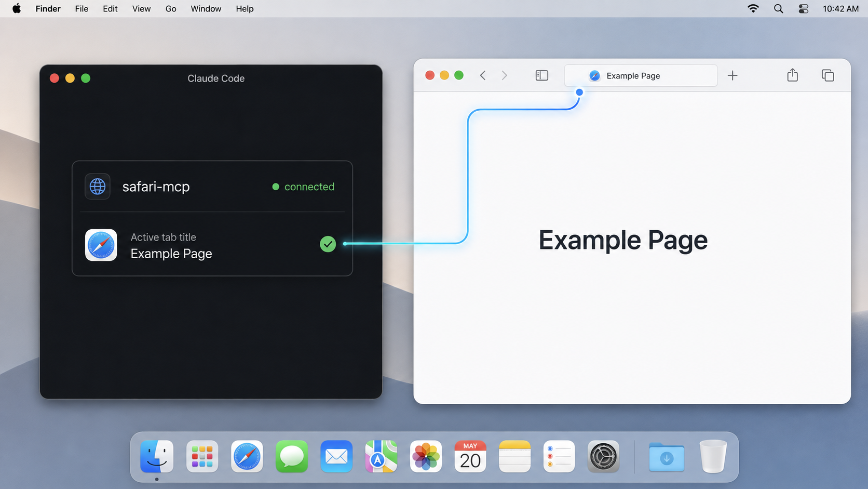
Task: Open Control Center in the menu bar
Action: pos(804,9)
